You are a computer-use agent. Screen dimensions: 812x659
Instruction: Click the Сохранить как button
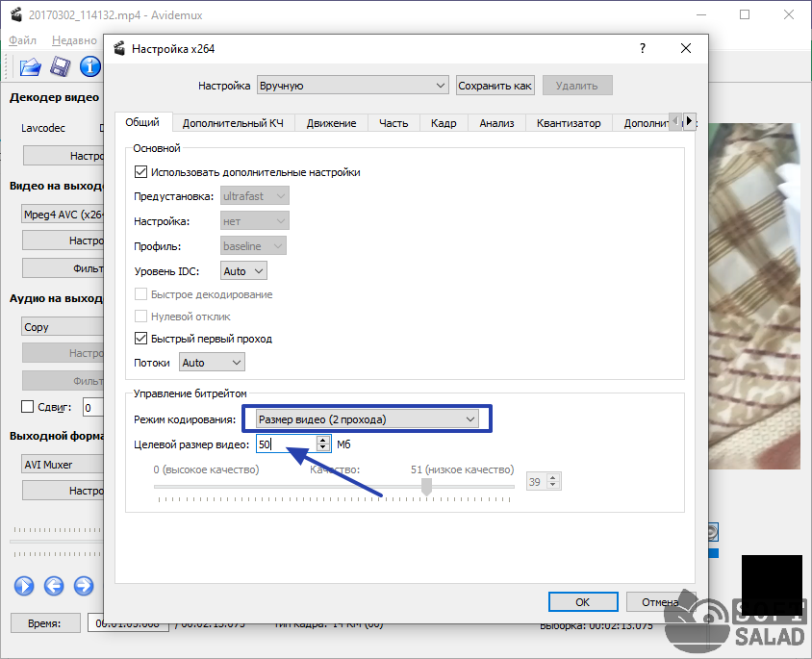point(495,86)
